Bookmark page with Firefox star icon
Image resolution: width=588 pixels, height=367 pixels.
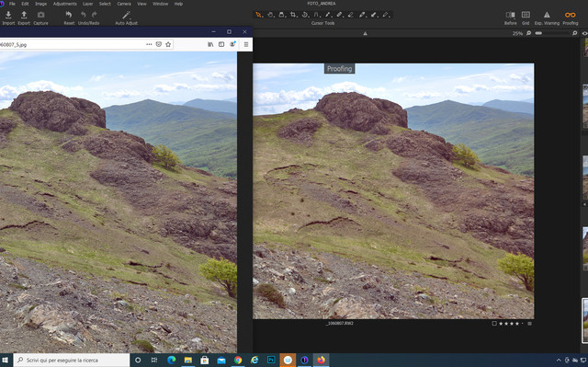click(168, 44)
